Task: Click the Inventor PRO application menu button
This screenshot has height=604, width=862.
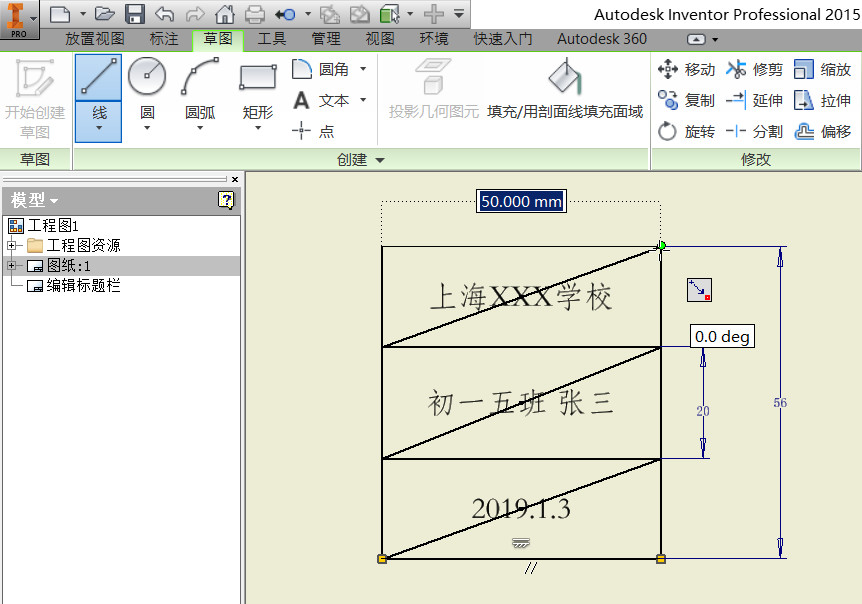Action: [19, 19]
